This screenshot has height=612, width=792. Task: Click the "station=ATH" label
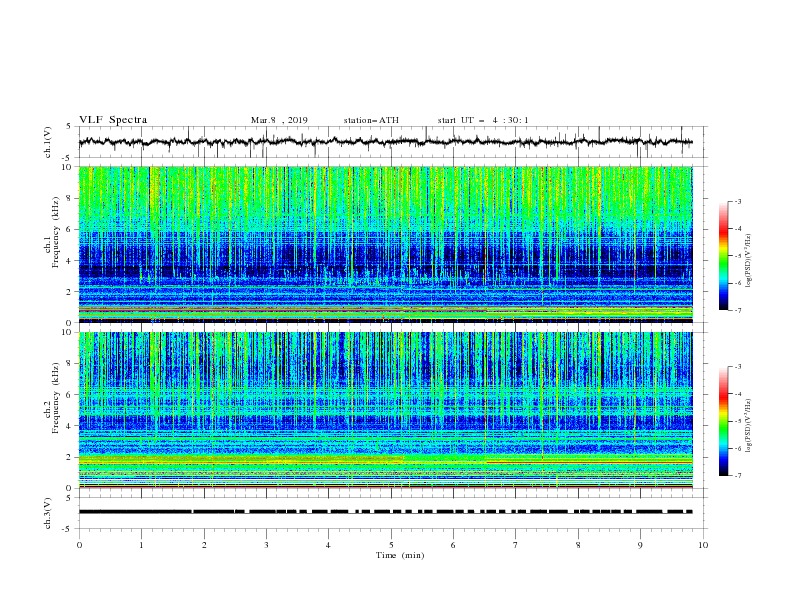click(371, 120)
